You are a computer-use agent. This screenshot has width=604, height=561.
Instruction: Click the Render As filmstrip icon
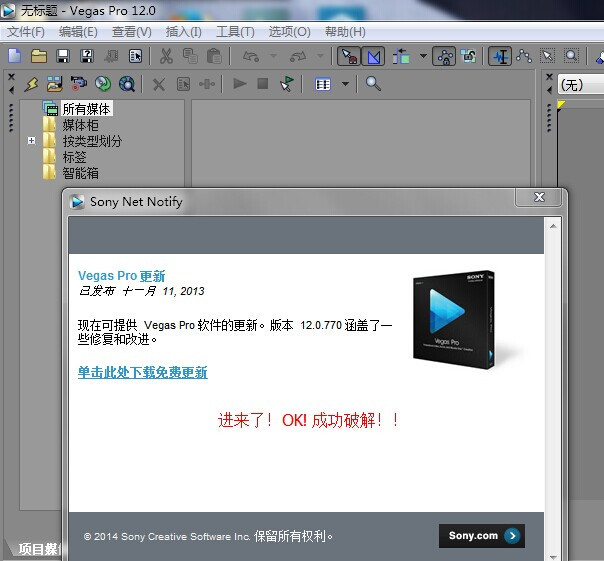click(111, 56)
